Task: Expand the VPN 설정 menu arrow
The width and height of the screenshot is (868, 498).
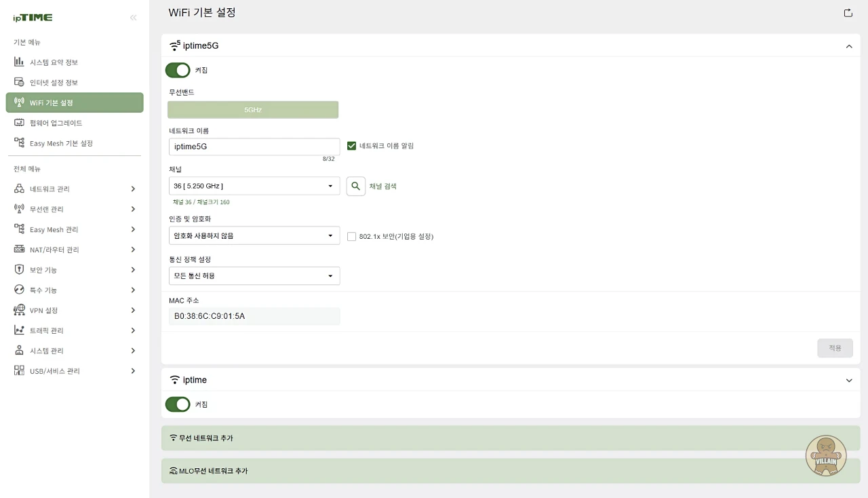Action: 133,310
